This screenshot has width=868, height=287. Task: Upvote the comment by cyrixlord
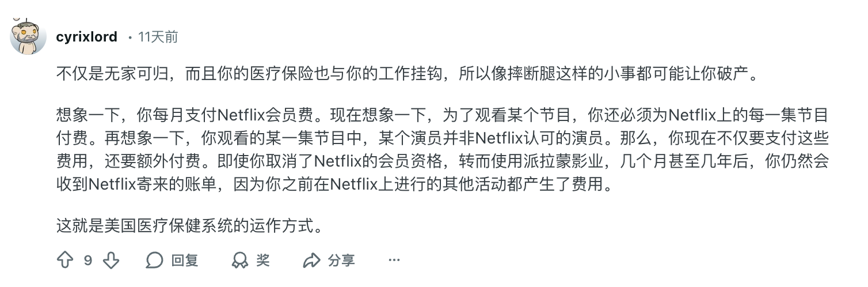[x=65, y=260]
